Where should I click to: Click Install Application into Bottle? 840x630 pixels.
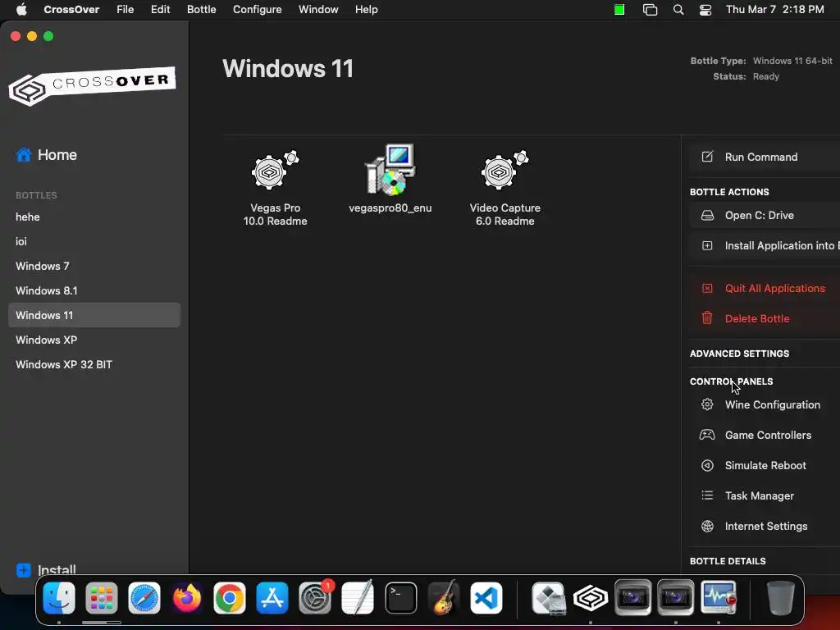click(x=765, y=246)
